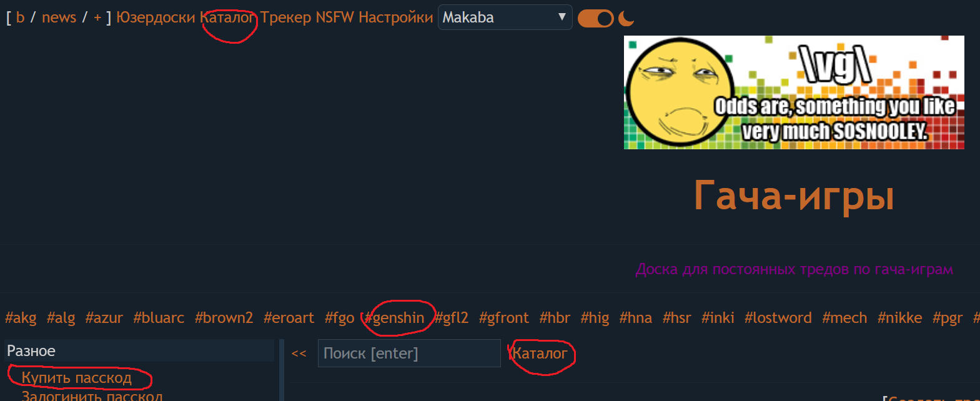
Task: Toggle the orange dark theme switch
Action: coord(596,19)
